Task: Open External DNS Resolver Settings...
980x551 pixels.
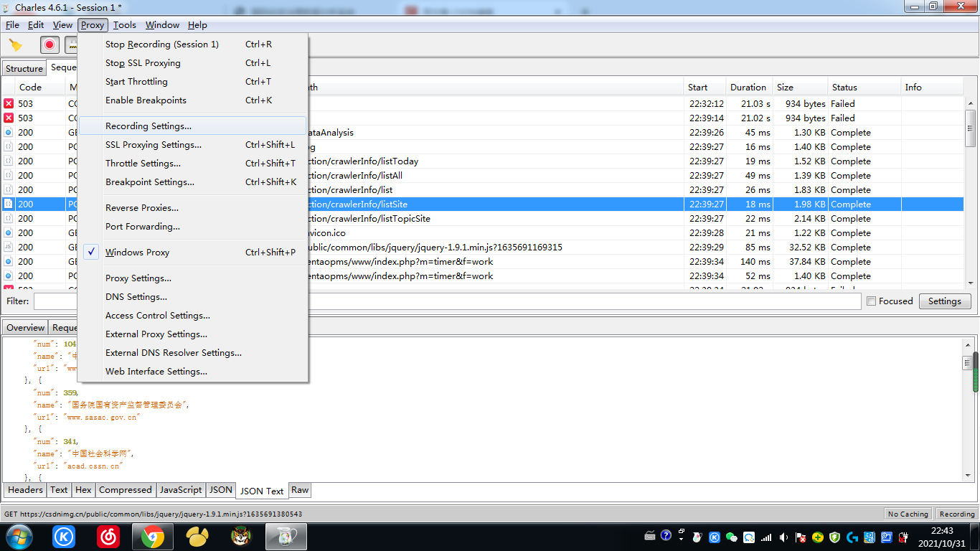Action: (x=192, y=353)
